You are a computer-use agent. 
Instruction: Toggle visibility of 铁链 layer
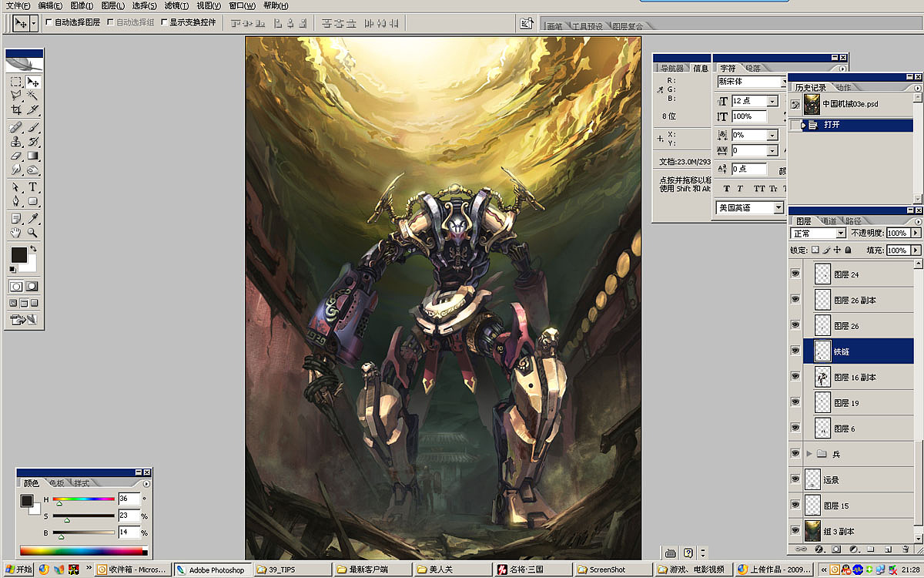point(795,351)
